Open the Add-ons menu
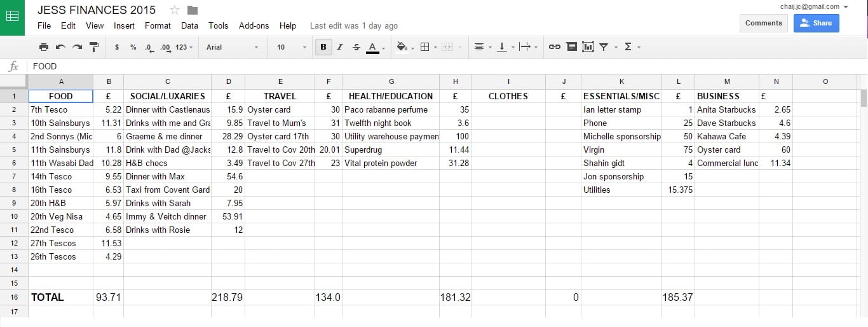 click(x=254, y=26)
